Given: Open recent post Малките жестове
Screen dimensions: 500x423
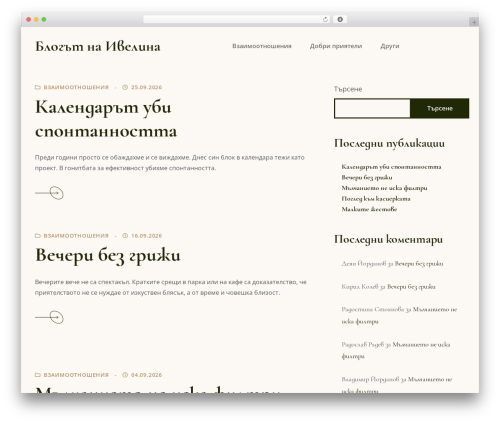Looking at the screenshot, I should [369, 209].
